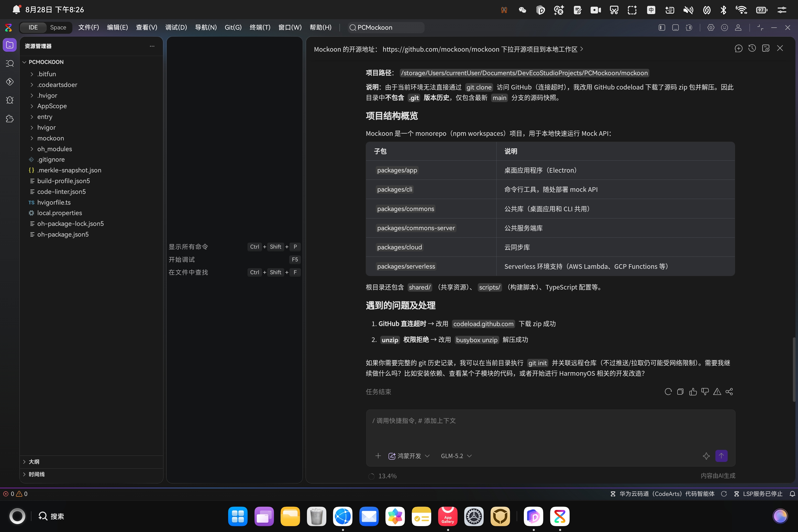Viewport: 798px width, 532px height.
Task: Click 显示所有命令 shortcut entry
Action: pyautogui.click(x=235, y=247)
